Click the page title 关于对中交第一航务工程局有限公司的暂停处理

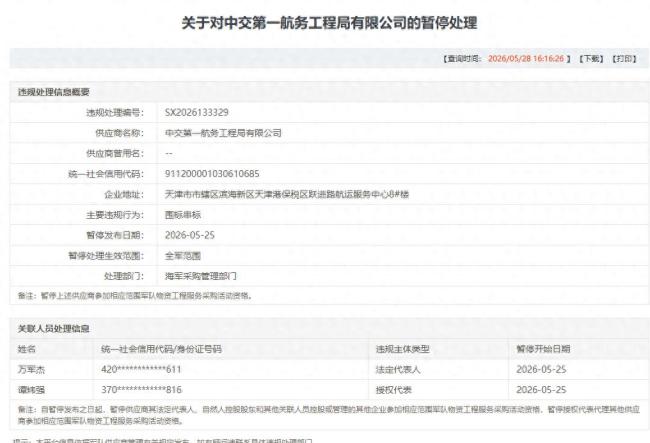tap(329, 23)
